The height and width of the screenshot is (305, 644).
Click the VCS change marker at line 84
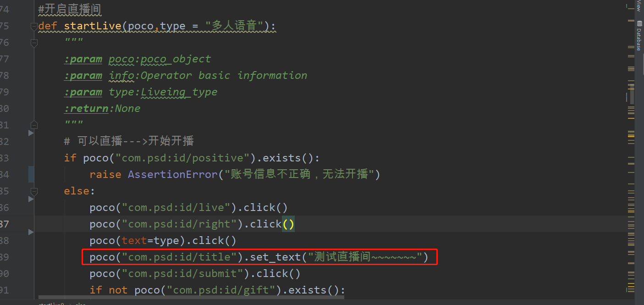point(31,175)
